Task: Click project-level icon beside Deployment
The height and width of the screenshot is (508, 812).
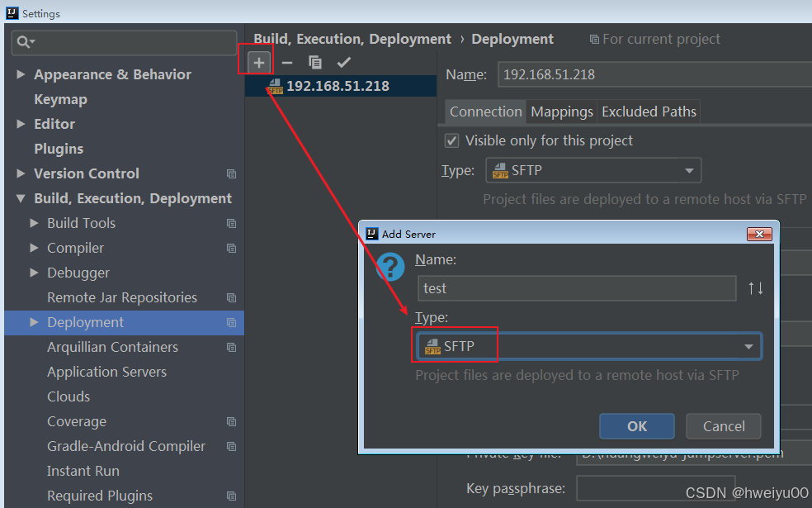Action: [232, 323]
